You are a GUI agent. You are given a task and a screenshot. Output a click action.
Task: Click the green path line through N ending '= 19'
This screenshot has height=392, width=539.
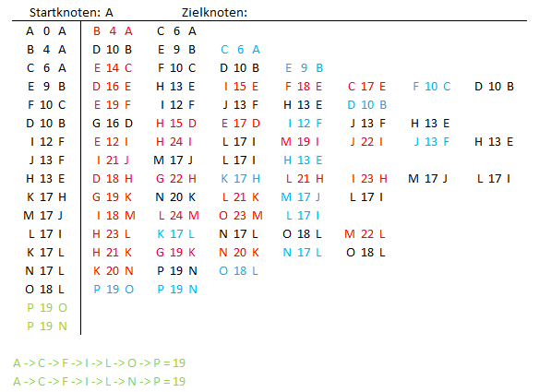100,382
